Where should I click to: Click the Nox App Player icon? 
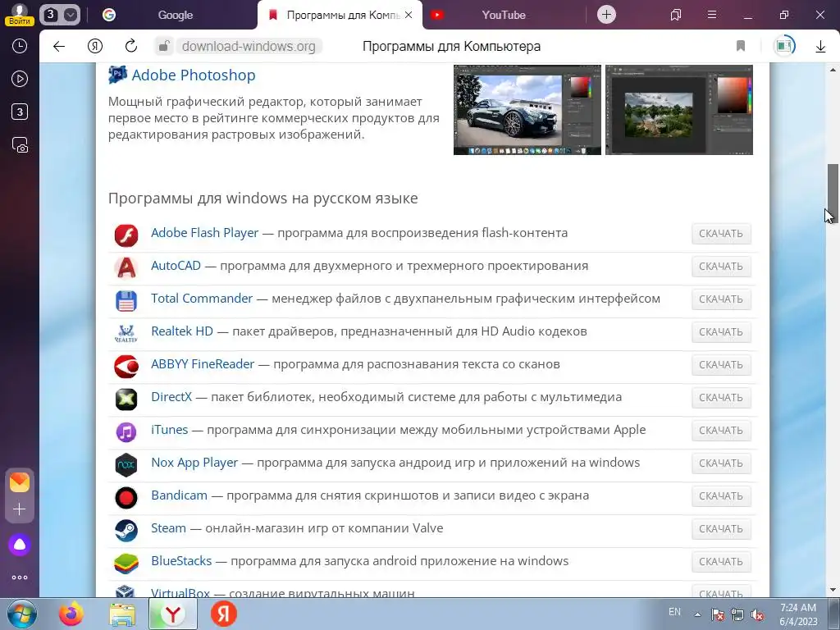[126, 464]
